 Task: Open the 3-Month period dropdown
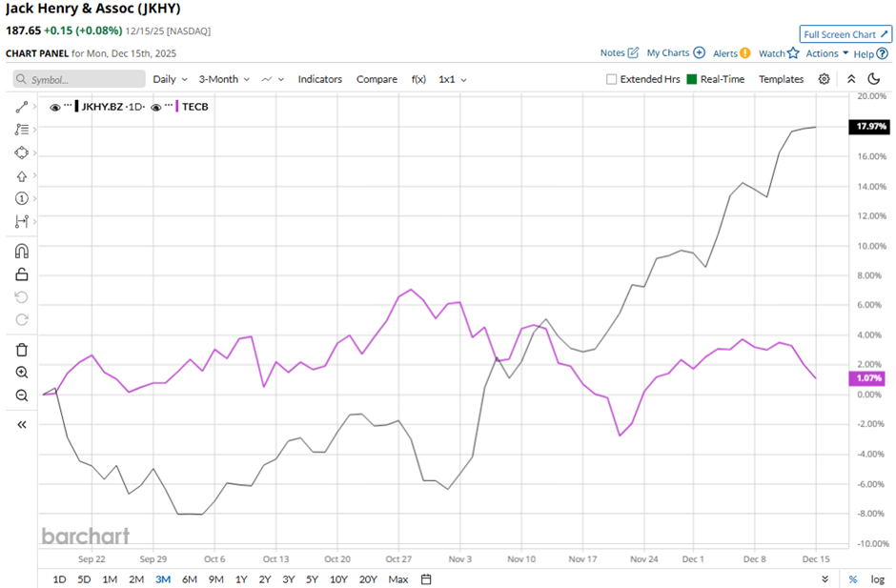coord(224,79)
